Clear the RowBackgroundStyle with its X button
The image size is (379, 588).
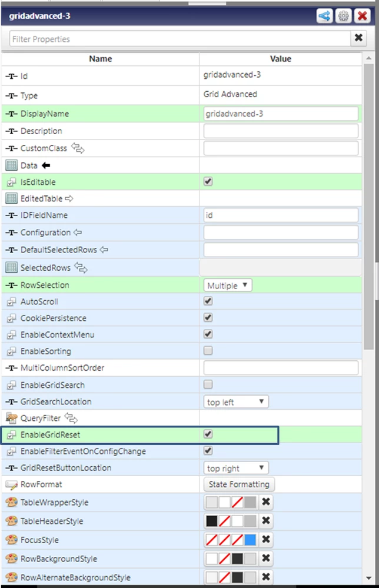click(x=266, y=558)
